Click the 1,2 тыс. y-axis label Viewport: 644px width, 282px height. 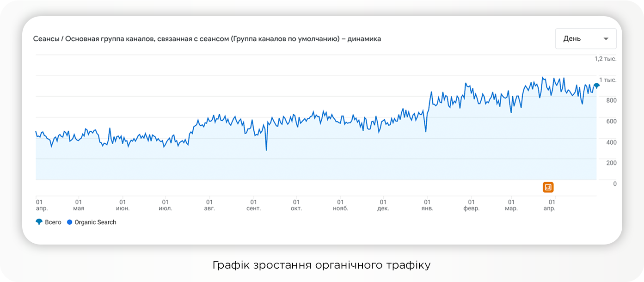605,59
